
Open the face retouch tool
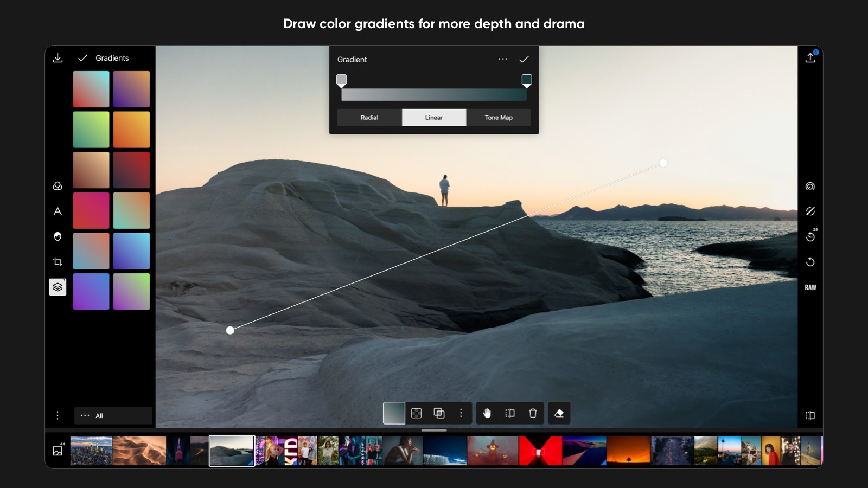[57, 237]
